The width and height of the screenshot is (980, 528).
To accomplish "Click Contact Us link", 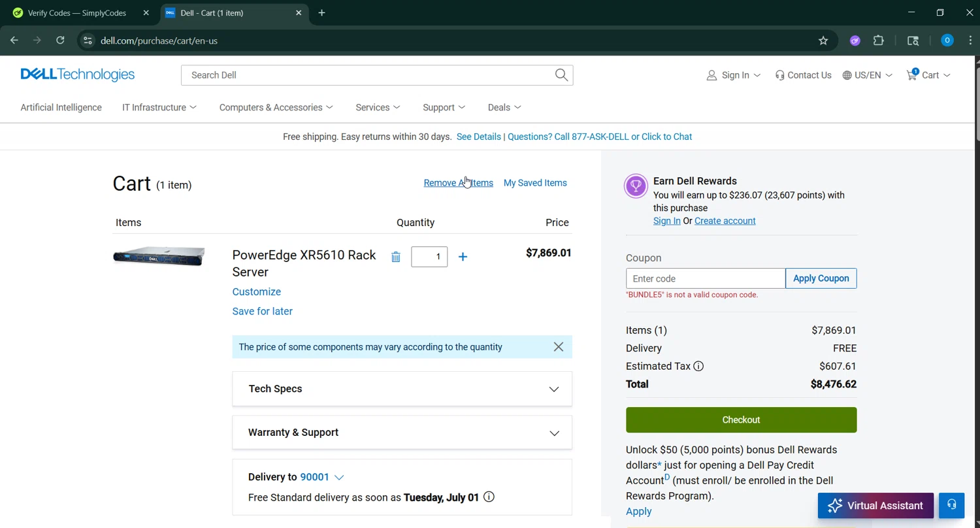I will (803, 75).
